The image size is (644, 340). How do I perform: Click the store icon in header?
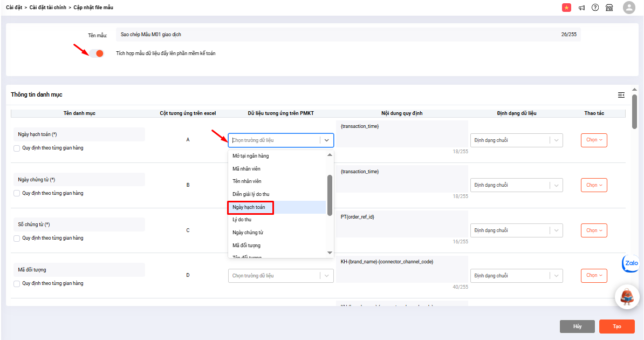click(609, 8)
